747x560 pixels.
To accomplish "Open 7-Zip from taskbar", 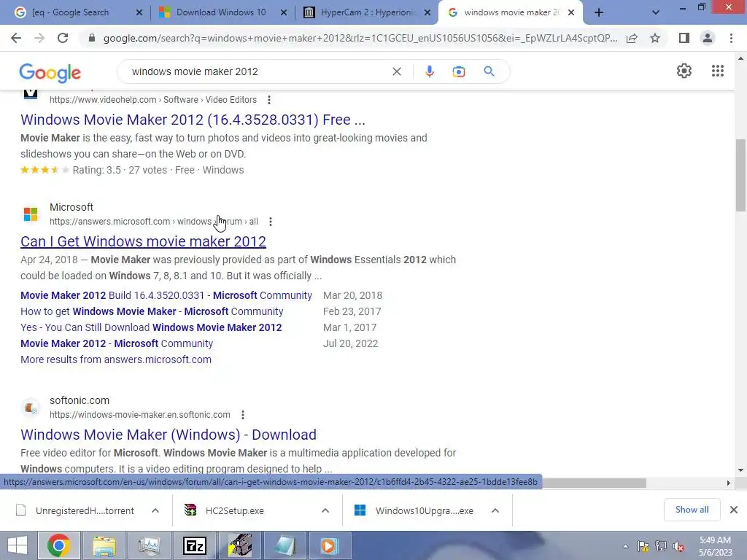I will (x=194, y=545).
